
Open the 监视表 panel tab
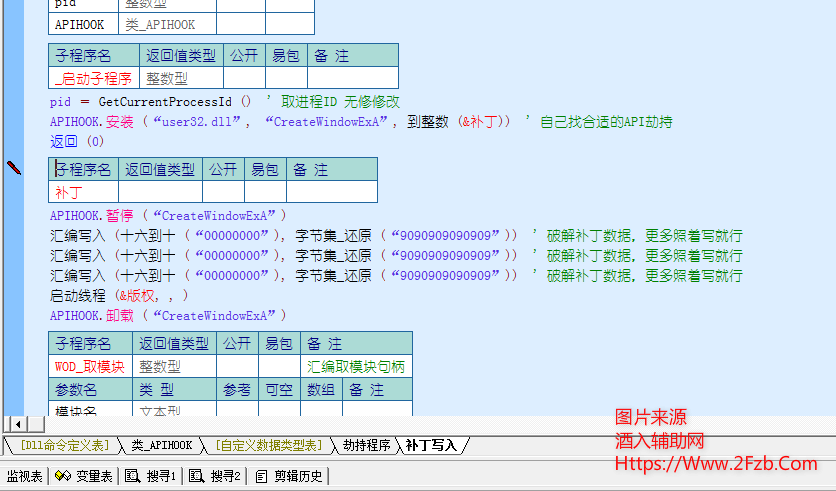click(x=24, y=476)
